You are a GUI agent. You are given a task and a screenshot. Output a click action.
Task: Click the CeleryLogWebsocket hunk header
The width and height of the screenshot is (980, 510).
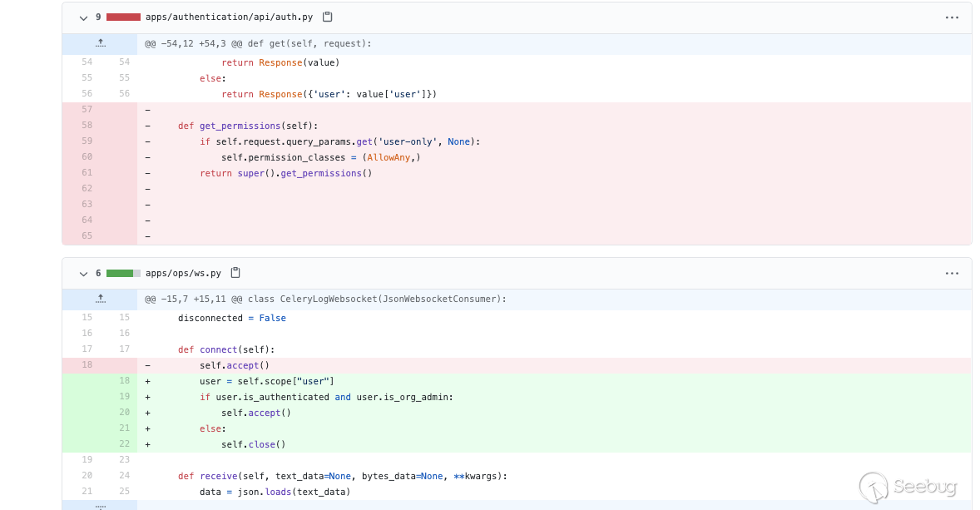pos(325,299)
